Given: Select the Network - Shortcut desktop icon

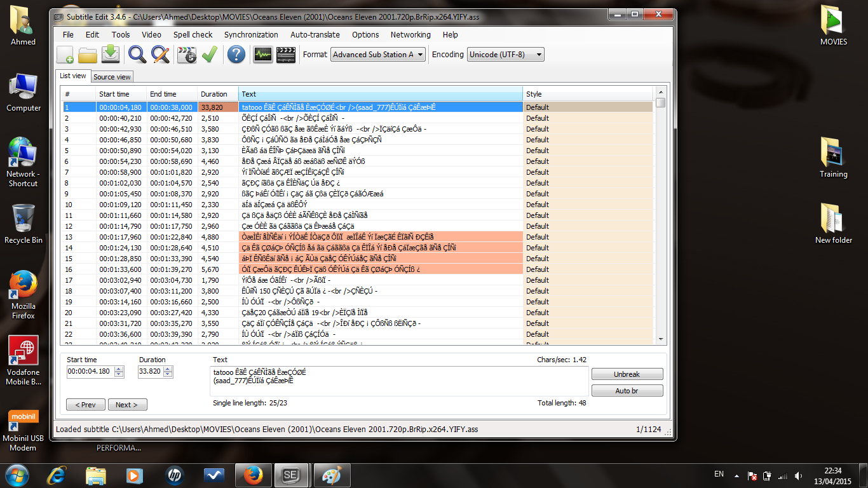Looking at the screenshot, I should coord(24,163).
